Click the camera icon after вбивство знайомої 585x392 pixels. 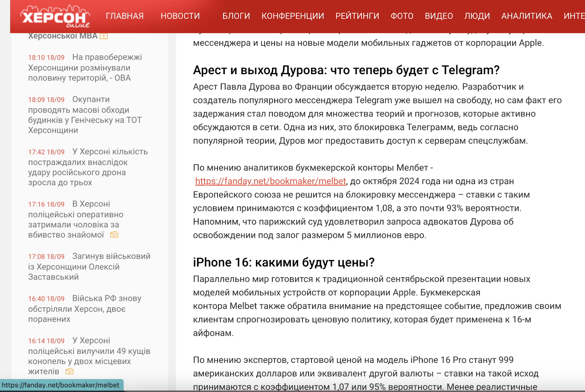(114, 235)
